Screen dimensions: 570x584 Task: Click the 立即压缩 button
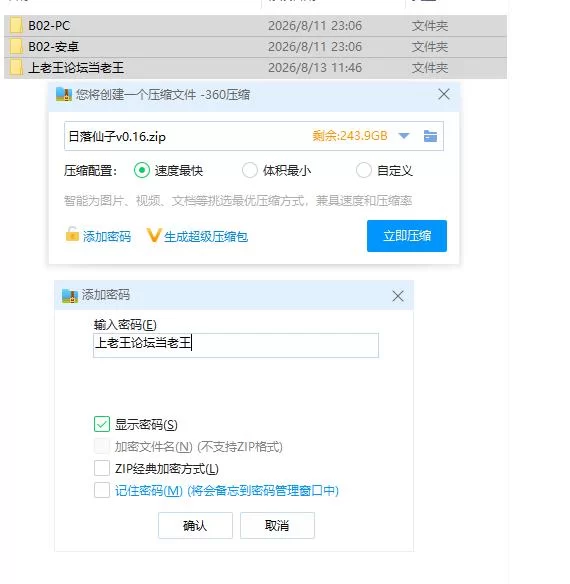click(x=407, y=236)
